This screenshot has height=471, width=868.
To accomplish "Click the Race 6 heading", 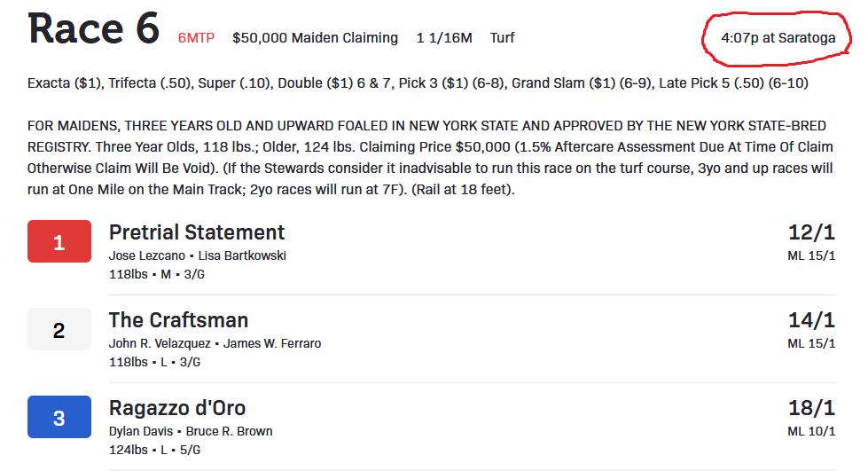I will click(x=94, y=28).
